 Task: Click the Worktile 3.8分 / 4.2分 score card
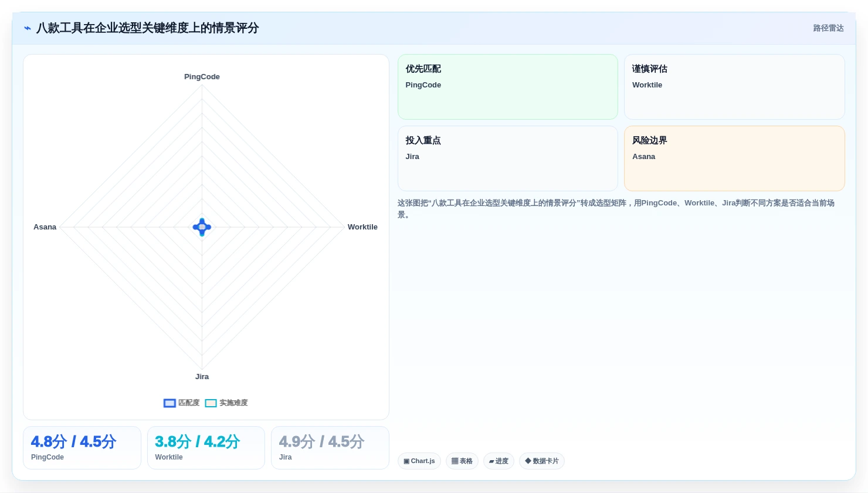(x=206, y=448)
